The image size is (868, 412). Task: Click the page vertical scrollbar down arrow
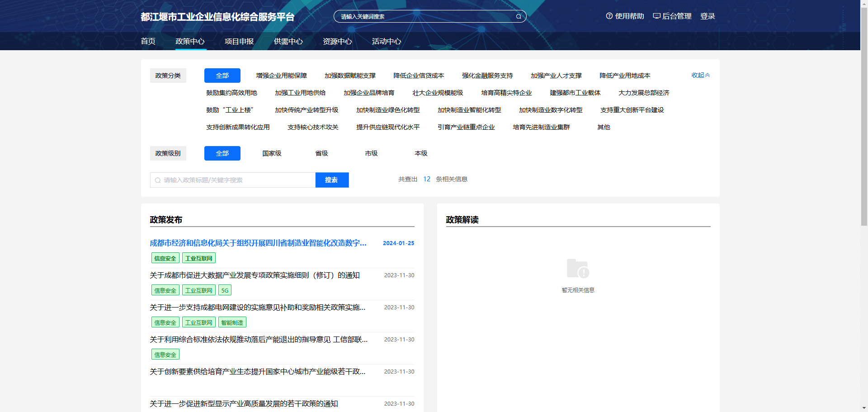[864, 408]
